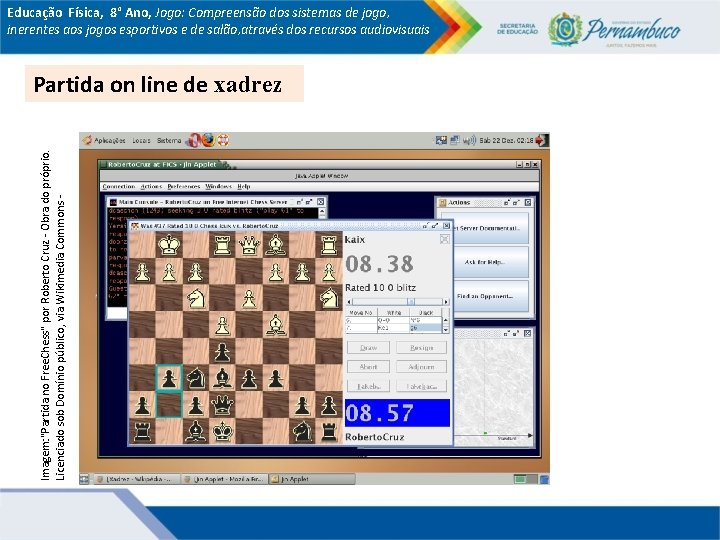Open the lifebuoy help icon in the top panel
The height and width of the screenshot is (540, 720).
(x=223, y=140)
